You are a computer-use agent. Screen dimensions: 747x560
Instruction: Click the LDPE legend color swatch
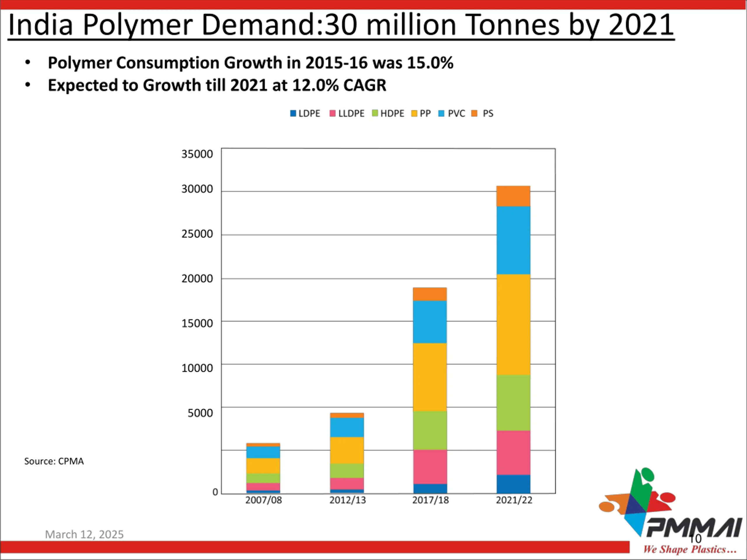[293, 113]
